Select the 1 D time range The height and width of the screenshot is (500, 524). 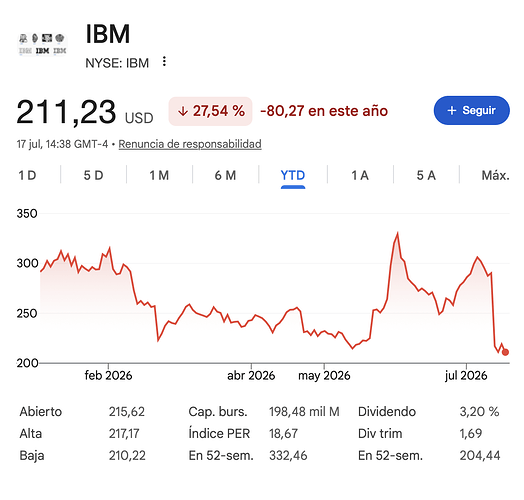coord(27,175)
